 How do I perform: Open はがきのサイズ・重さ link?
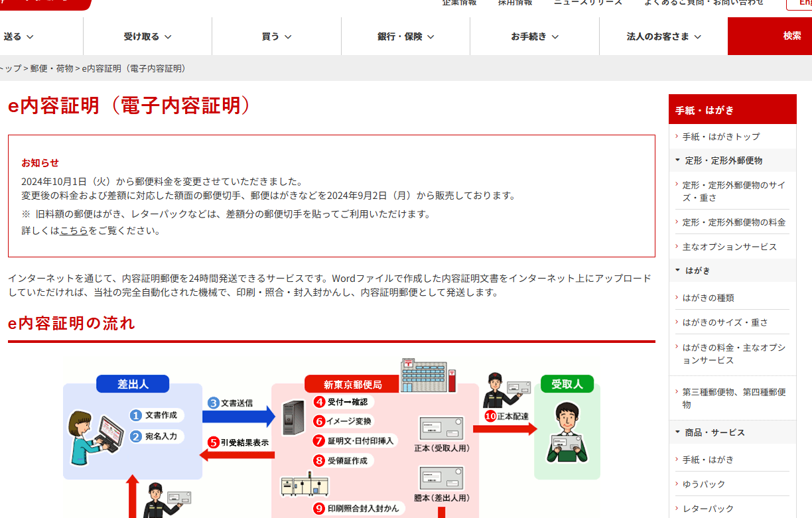point(725,322)
